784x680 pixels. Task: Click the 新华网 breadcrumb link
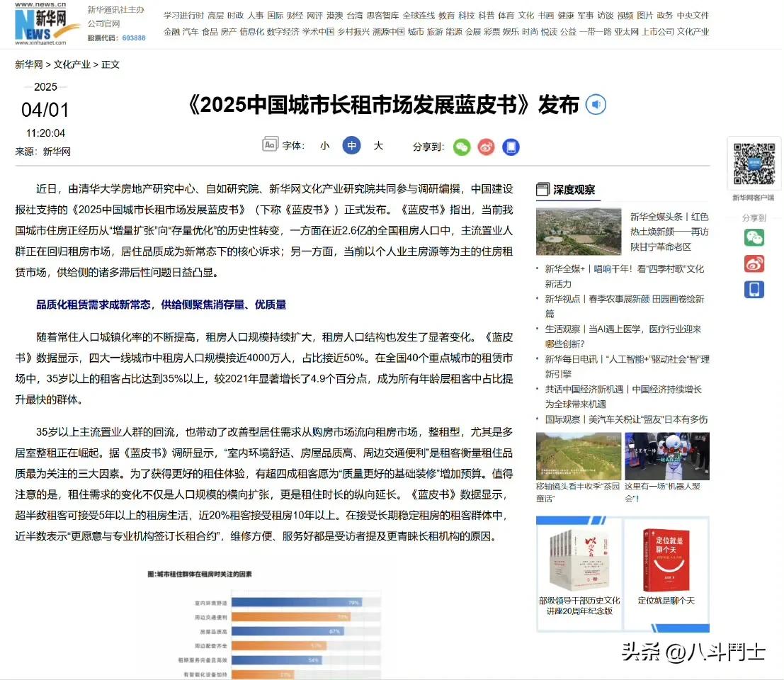click(x=28, y=64)
